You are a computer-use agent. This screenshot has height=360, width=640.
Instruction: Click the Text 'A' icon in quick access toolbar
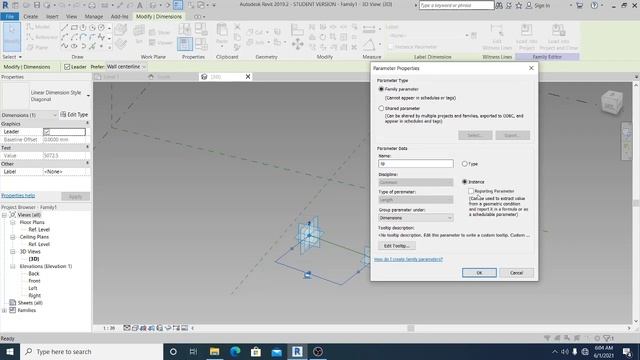(140, 5)
